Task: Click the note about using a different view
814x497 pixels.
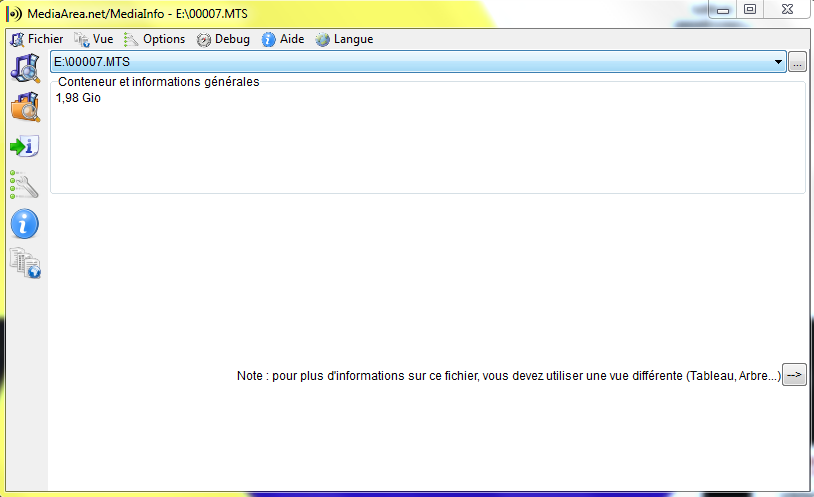Action: [x=509, y=375]
